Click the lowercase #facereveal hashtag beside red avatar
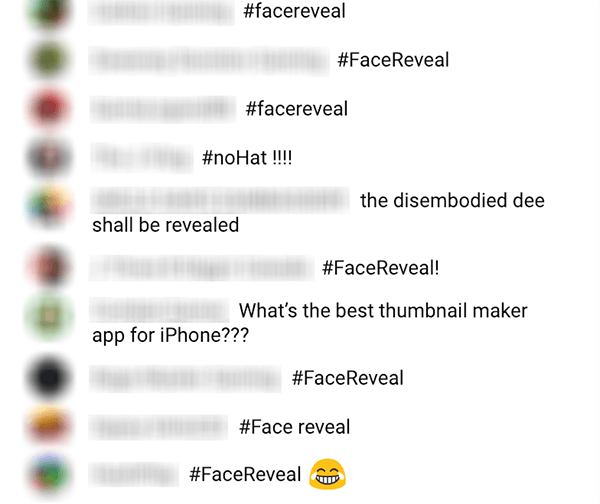The image size is (600, 504). (x=297, y=109)
